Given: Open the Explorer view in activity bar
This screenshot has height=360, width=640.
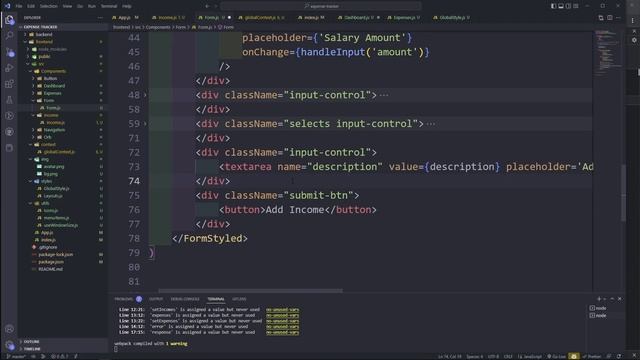Looking at the screenshot, I should [x=9, y=20].
